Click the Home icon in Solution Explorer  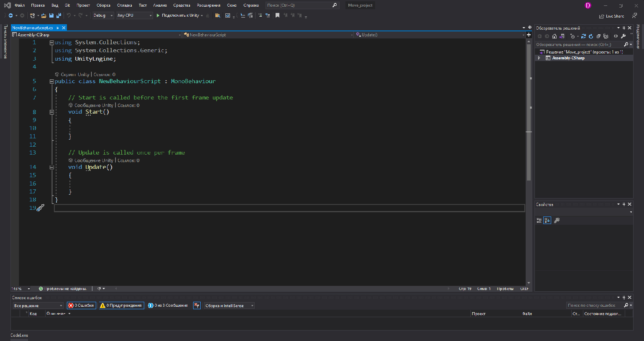(x=555, y=36)
